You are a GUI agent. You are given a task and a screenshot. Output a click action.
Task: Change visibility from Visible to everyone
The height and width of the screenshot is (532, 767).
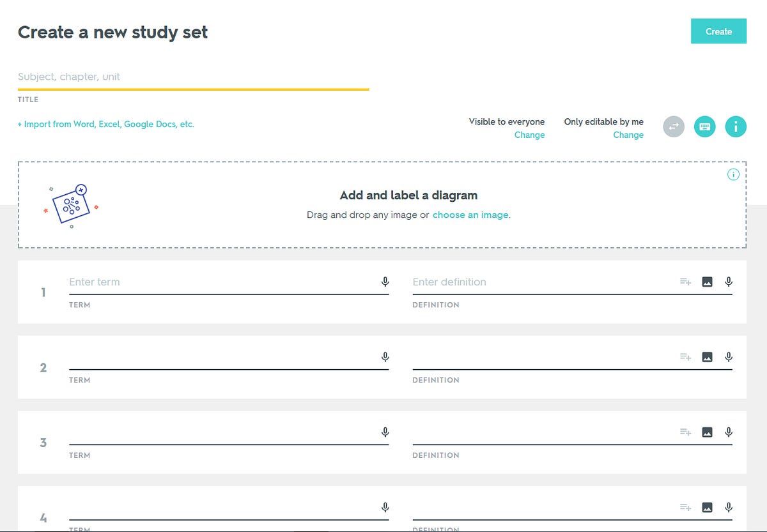[529, 135]
